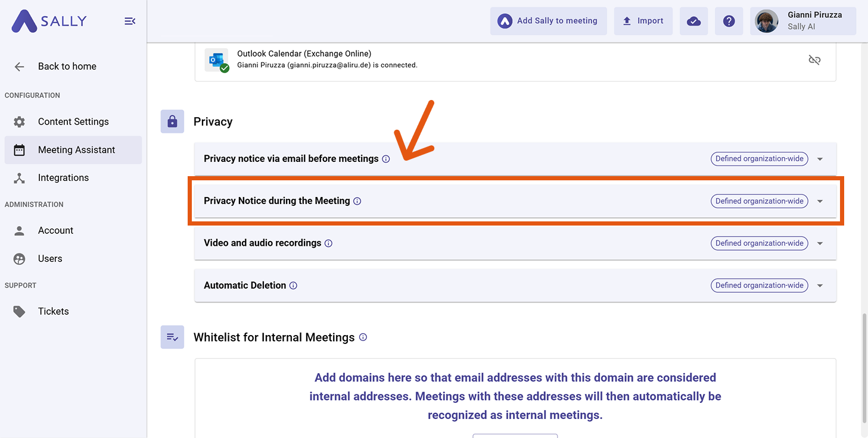Viewport: 868px width, 438px height.
Task: Disconnect Outlook Calendar using the unlink icon
Action: tap(814, 60)
